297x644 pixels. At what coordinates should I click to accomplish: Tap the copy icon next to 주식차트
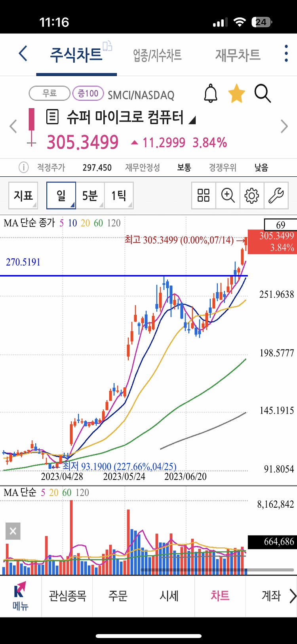tap(107, 46)
